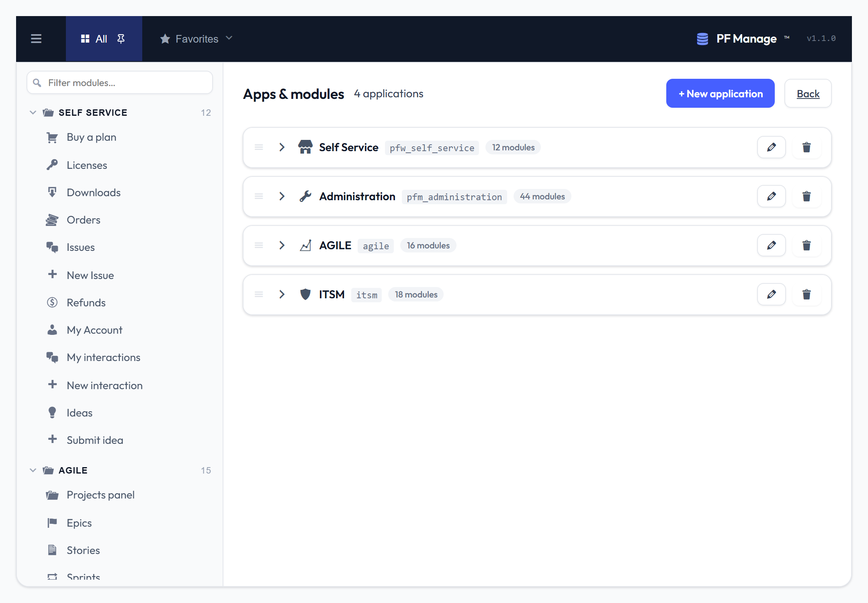Open the Epics module

click(79, 523)
